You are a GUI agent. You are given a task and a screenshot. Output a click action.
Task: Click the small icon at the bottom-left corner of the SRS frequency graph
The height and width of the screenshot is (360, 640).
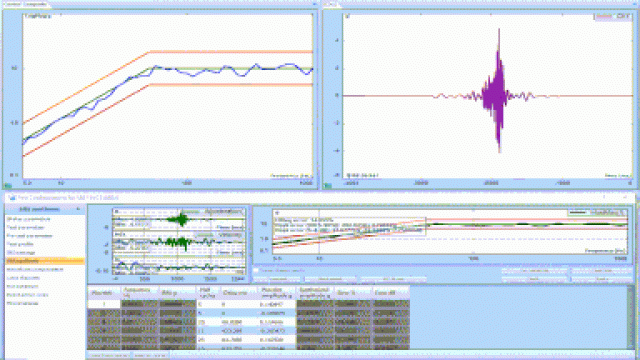pos(7,186)
